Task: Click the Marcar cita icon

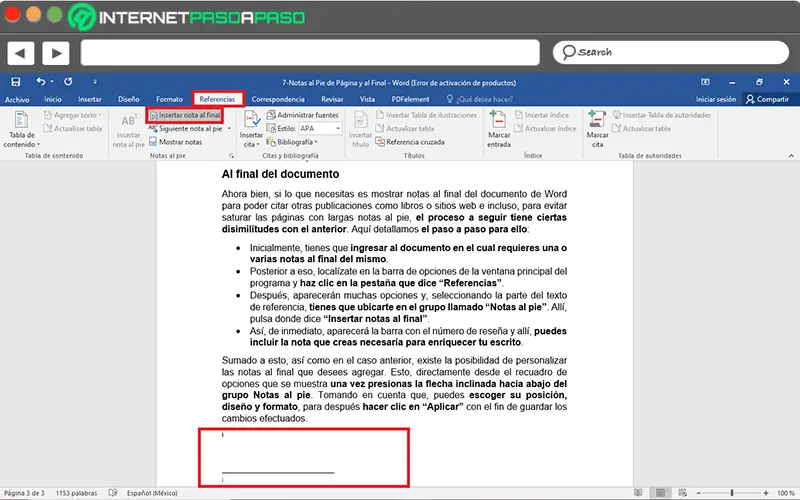Action: [597, 129]
